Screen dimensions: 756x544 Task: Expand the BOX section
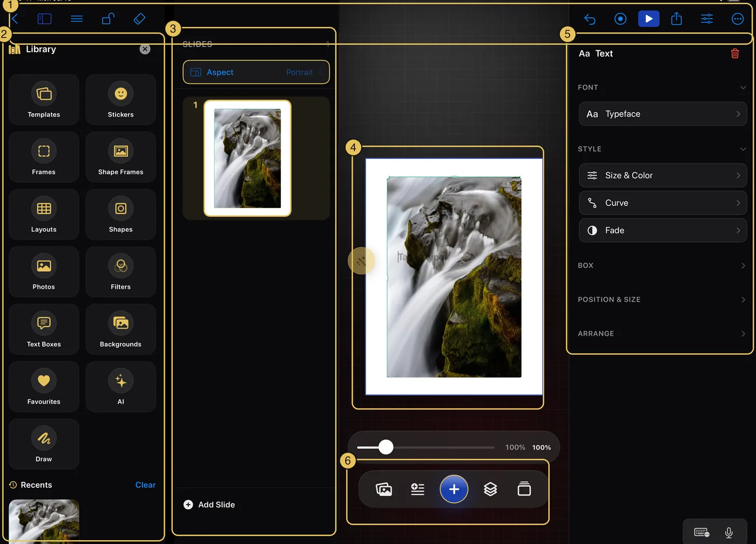(x=662, y=266)
